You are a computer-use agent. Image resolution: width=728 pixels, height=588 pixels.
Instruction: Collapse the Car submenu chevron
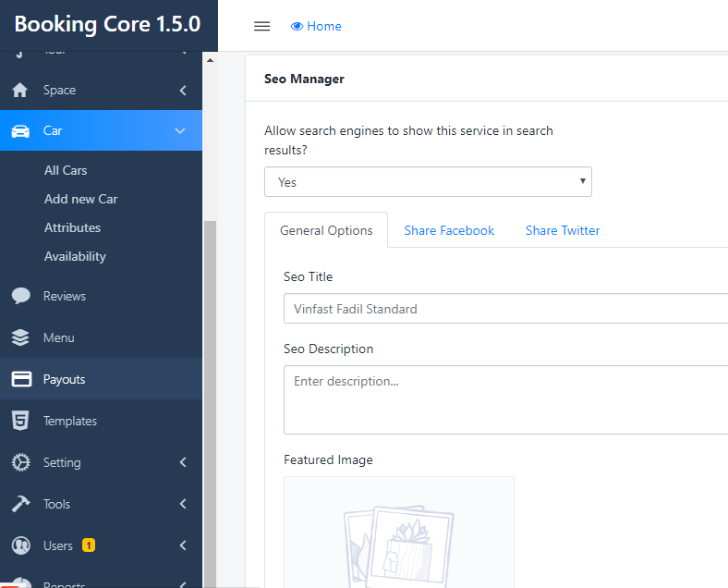click(x=181, y=131)
